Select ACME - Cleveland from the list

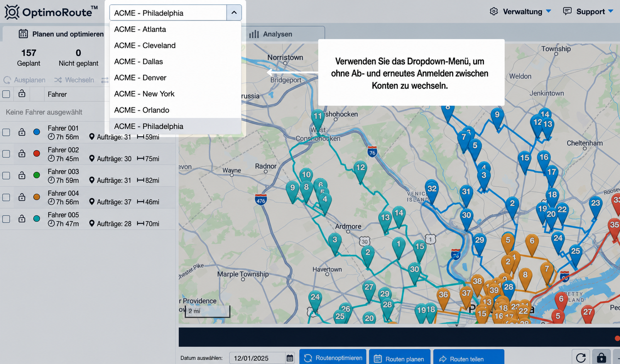click(x=176, y=45)
